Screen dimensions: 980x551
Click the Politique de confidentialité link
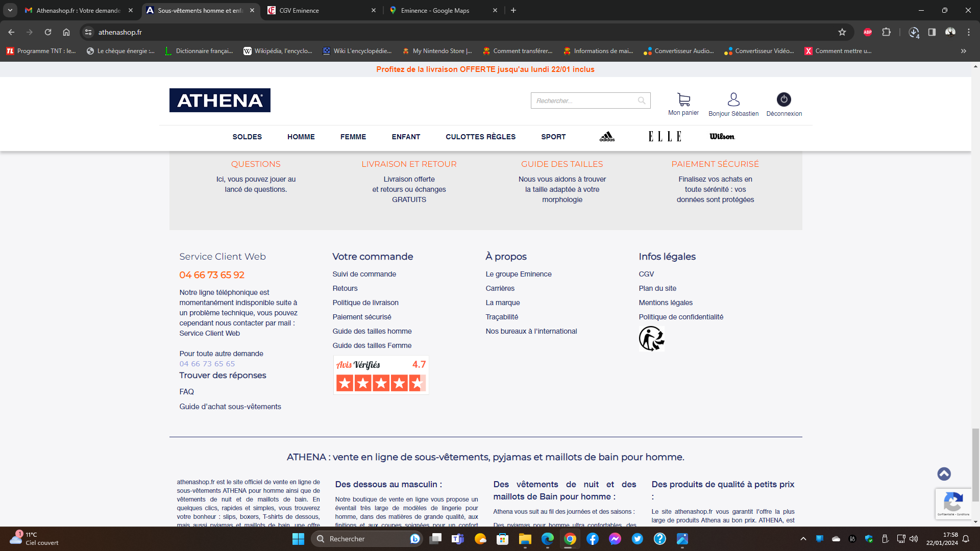681,317
